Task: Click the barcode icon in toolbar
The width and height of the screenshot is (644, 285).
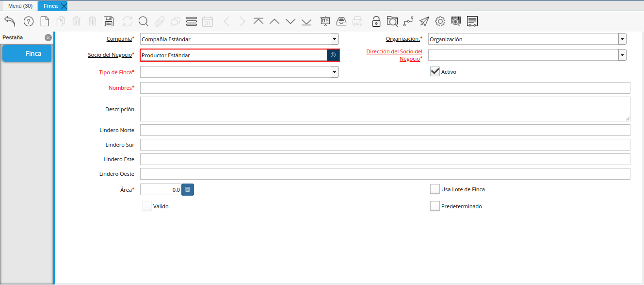Action: pos(456,21)
